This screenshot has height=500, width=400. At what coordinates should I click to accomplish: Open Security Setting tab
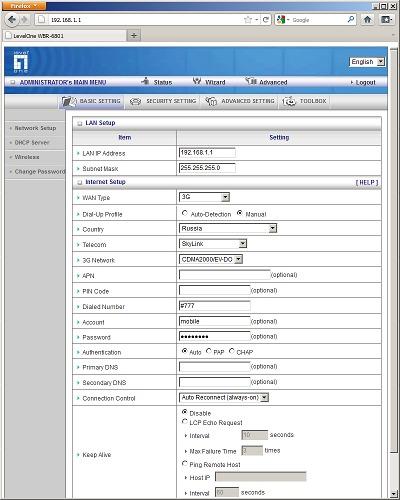pos(163,101)
